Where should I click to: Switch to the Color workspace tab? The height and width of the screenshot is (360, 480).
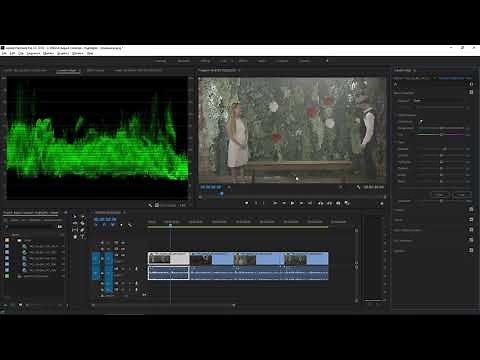click(x=223, y=61)
